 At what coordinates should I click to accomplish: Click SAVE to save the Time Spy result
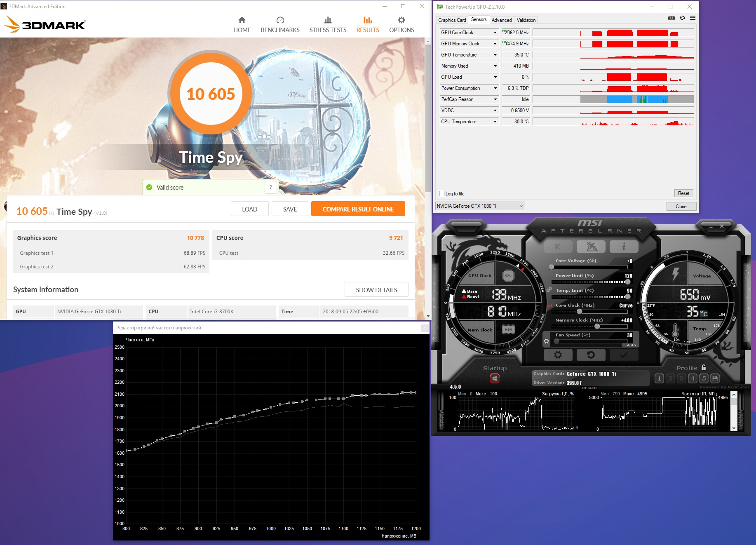click(x=290, y=209)
